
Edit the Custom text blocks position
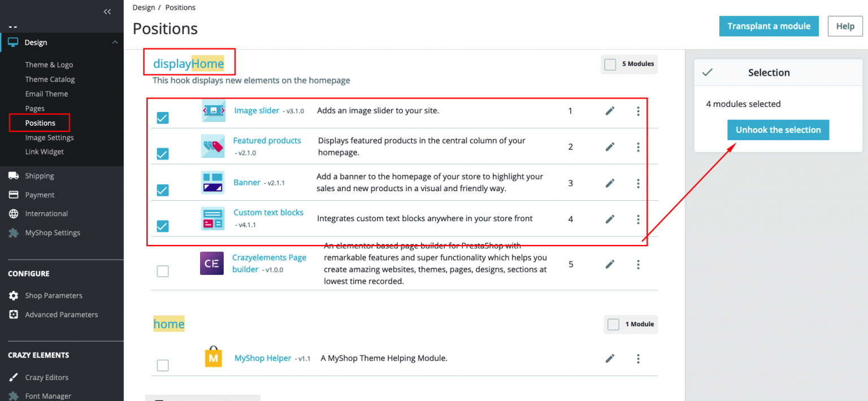coord(610,219)
